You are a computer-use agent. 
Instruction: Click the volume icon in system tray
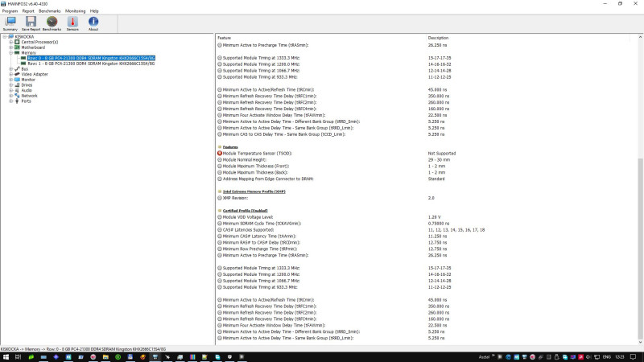[588, 357]
